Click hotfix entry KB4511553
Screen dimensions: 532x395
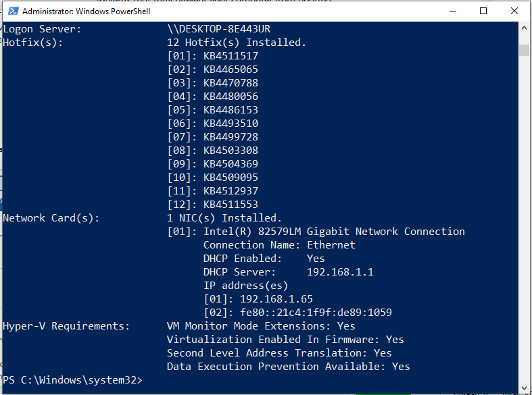[231, 205]
